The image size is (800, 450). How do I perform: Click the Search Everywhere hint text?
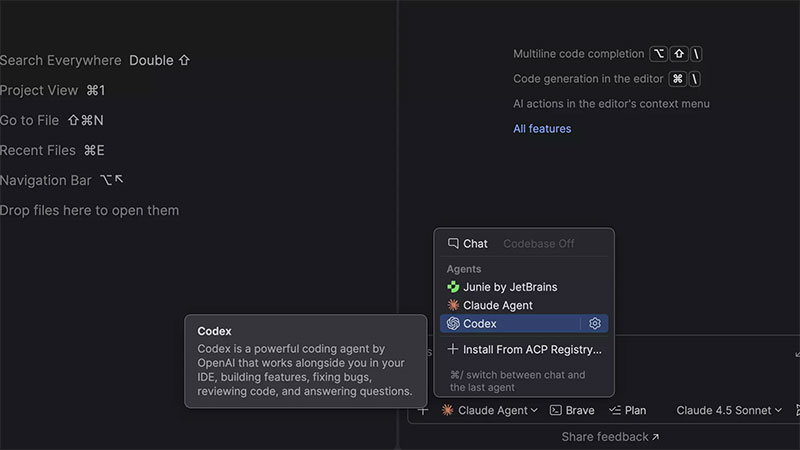61,60
